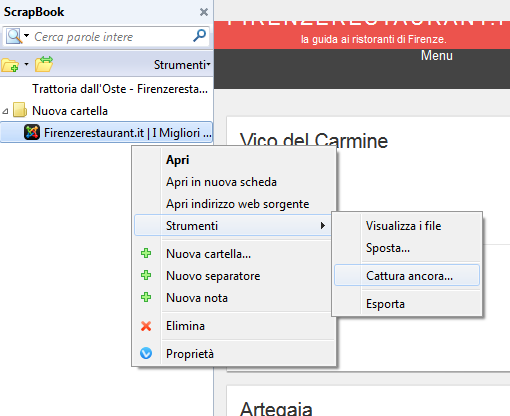Viewport: 510px width, 416px height.
Task: Select Trattoria dall'Oste tree item
Action: (120, 89)
